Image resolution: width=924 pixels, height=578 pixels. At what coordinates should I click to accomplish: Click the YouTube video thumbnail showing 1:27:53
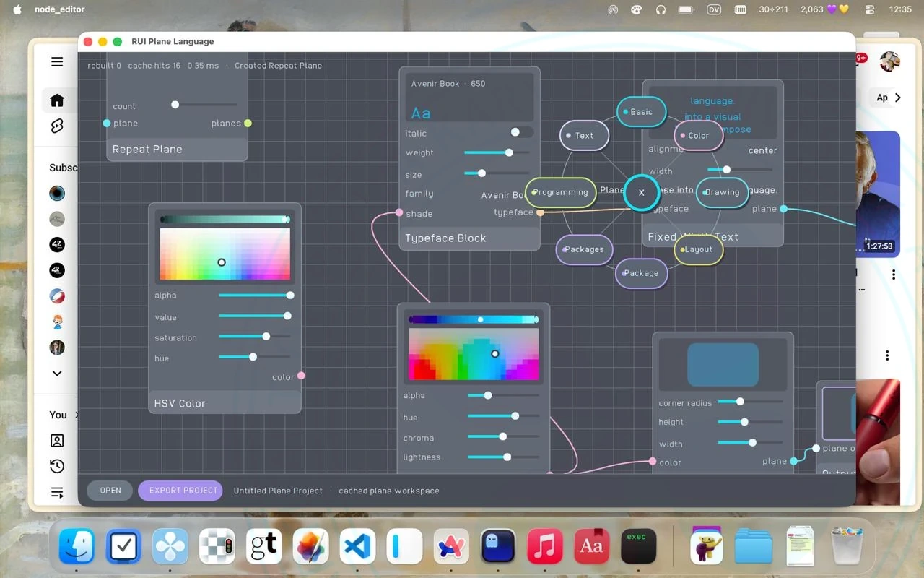pos(878,193)
